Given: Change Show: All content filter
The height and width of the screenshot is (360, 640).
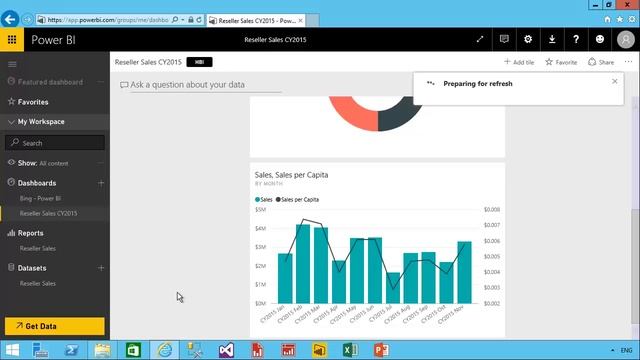Looking at the screenshot, I should 43,163.
